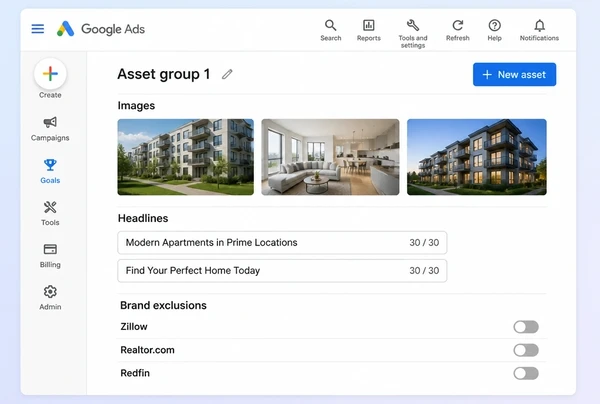Open Admin gear in sidebar
The width and height of the screenshot is (600, 404).
coord(50,298)
